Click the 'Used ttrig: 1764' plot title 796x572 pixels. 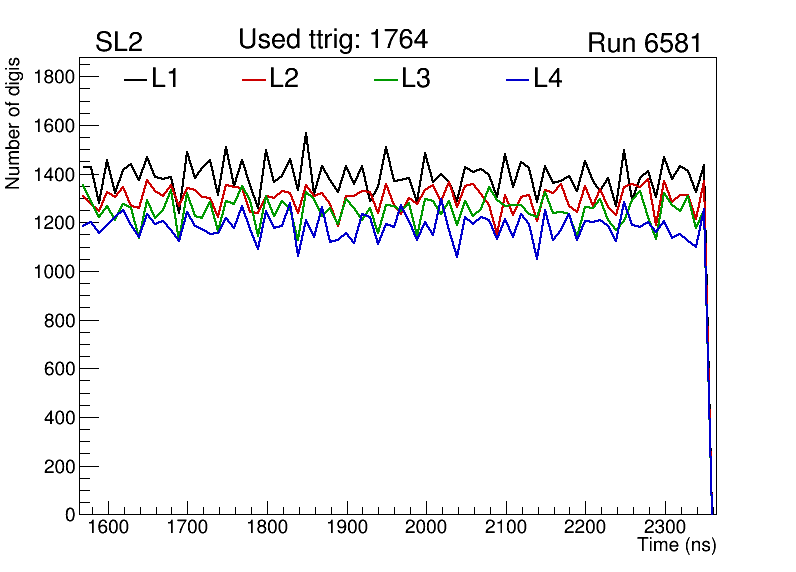[x=333, y=40]
